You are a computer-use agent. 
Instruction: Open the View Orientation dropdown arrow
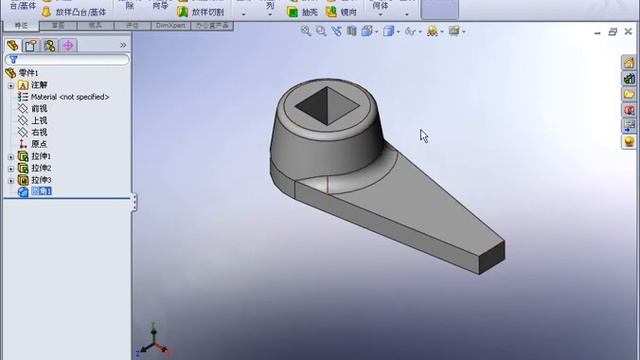(376, 32)
